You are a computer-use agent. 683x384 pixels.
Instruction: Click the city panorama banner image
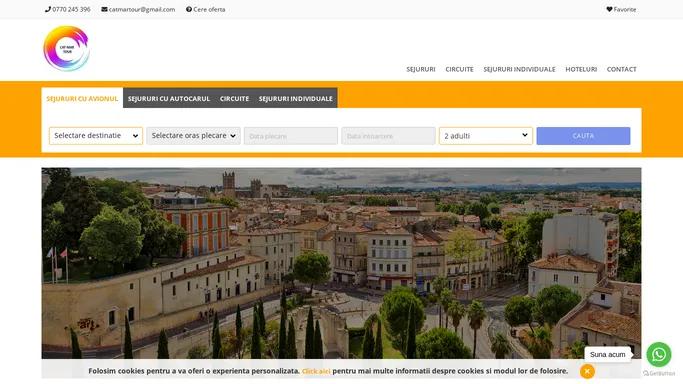coord(342,263)
